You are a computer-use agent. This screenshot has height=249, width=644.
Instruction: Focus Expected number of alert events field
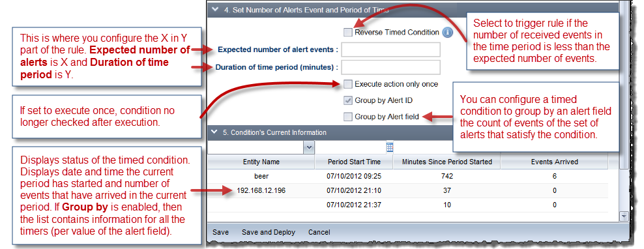tap(390, 50)
